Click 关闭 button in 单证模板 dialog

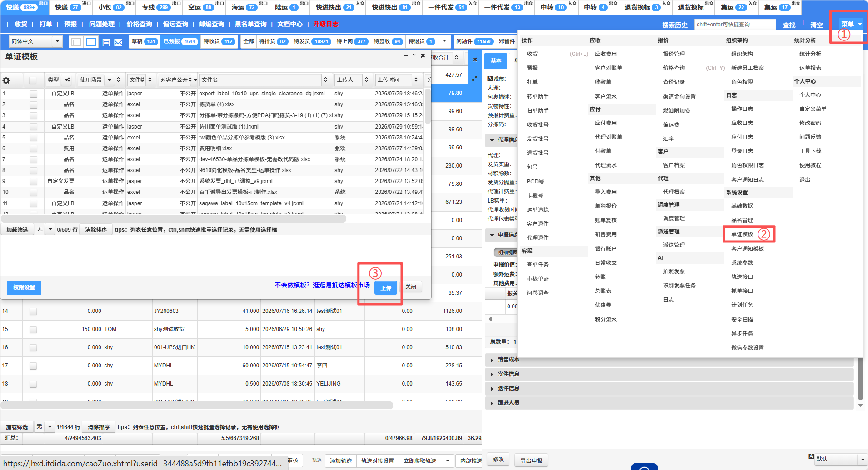click(x=411, y=287)
